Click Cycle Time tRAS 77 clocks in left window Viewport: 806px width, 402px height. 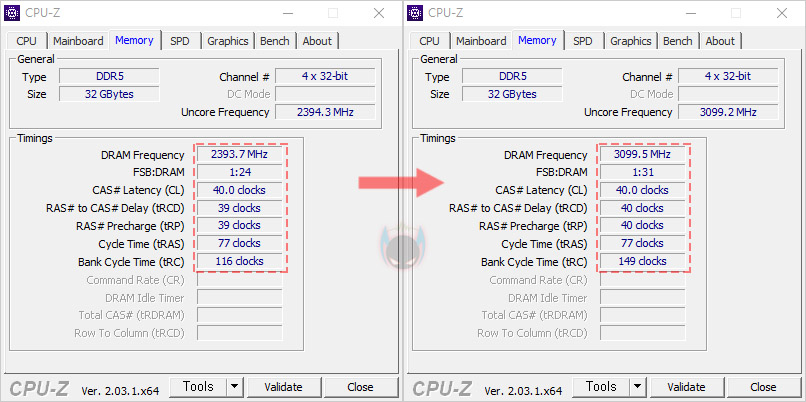[240, 243]
